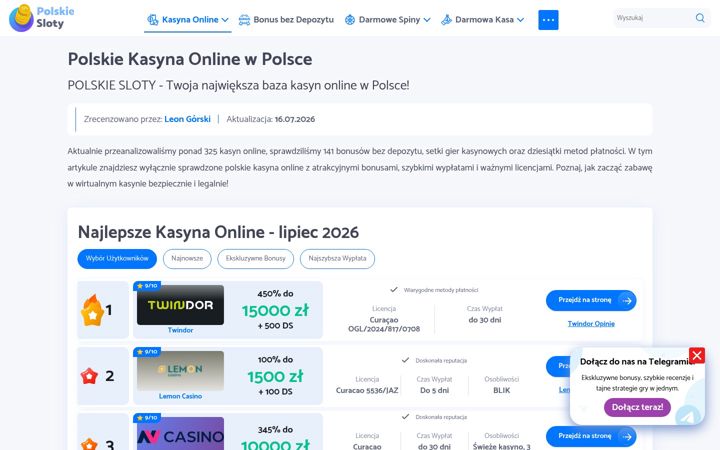Click the Najlepsze Kasyna Online heading

(218, 232)
